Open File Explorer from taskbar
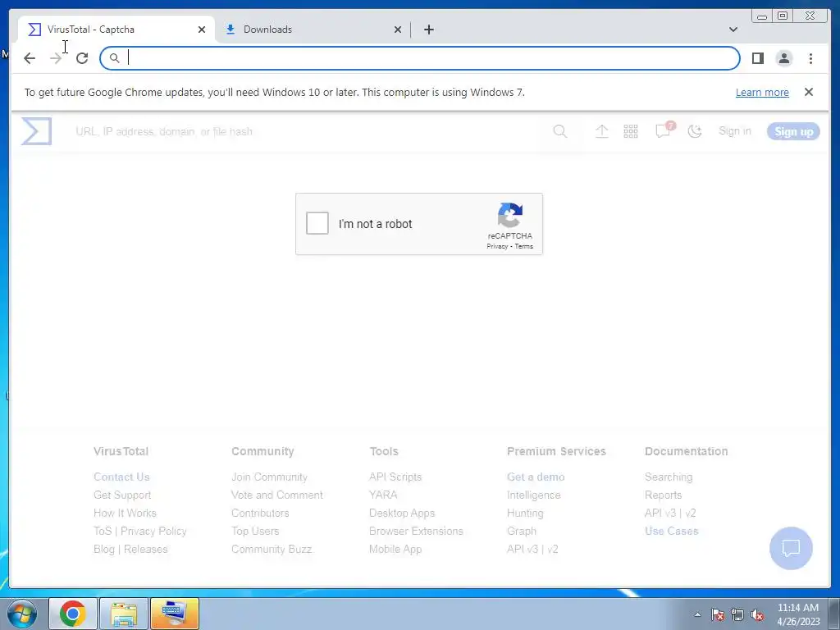840x630 pixels. (x=124, y=614)
